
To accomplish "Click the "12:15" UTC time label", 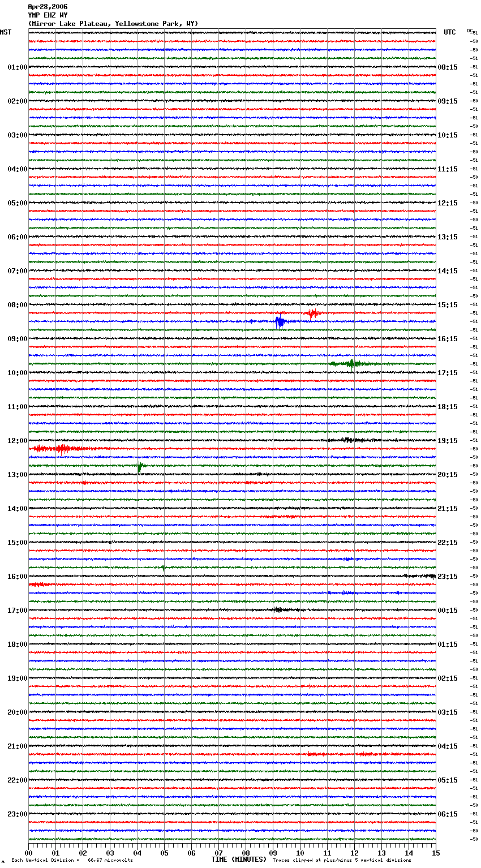I will (x=448, y=203).
